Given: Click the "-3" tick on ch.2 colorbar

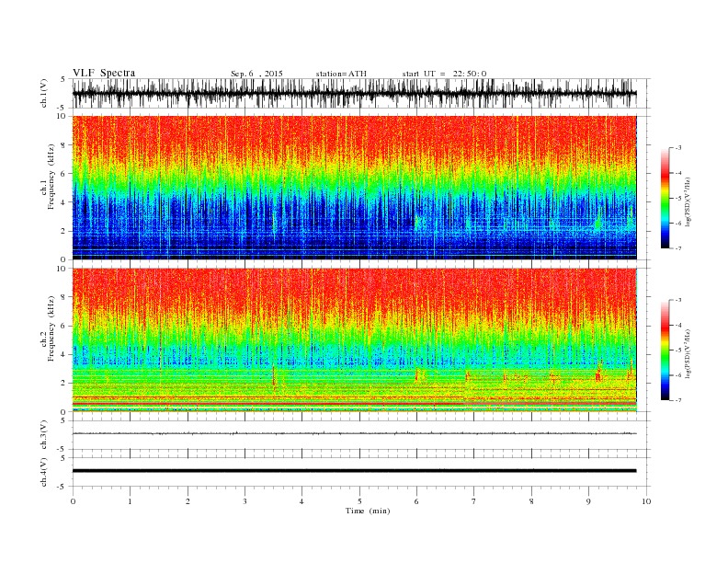Looking at the screenshot, I should (x=678, y=301).
